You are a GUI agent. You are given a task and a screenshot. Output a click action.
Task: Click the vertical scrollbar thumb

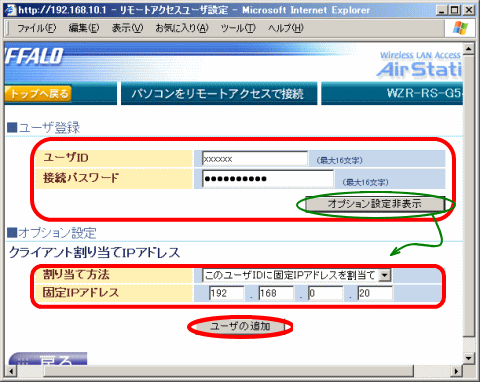pyautogui.click(x=469, y=196)
